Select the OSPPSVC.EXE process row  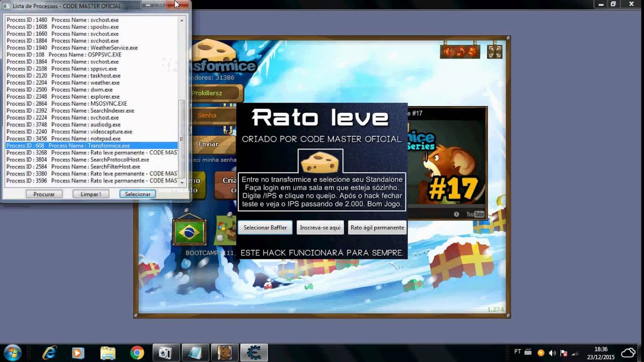point(92,55)
